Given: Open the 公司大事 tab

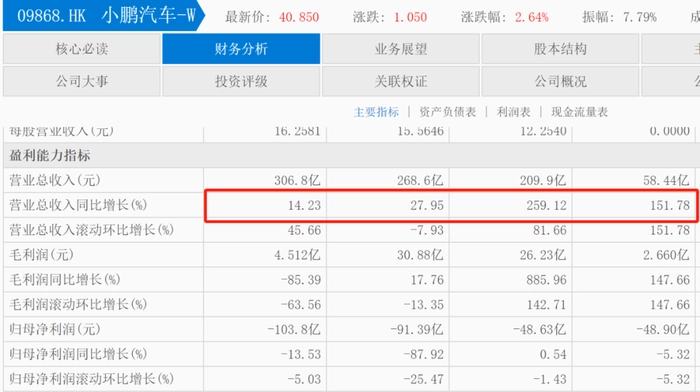Looking at the screenshot, I should [x=82, y=81].
